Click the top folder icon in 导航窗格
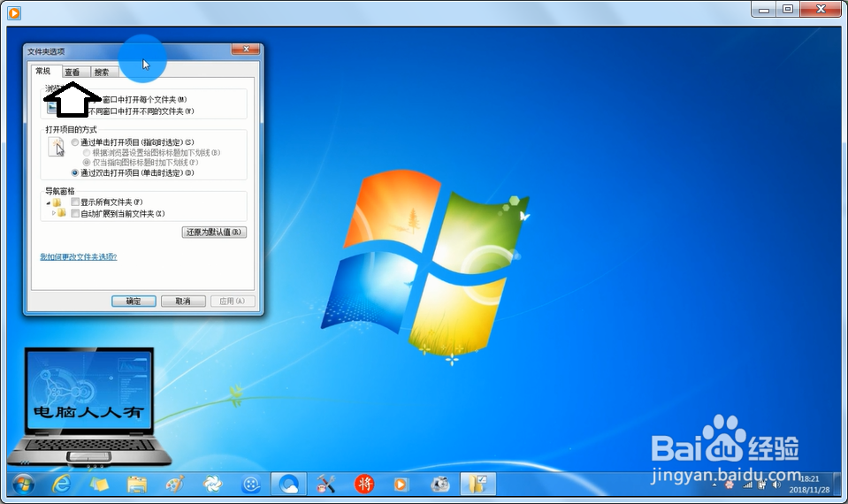The height and width of the screenshot is (504, 848). (x=57, y=202)
